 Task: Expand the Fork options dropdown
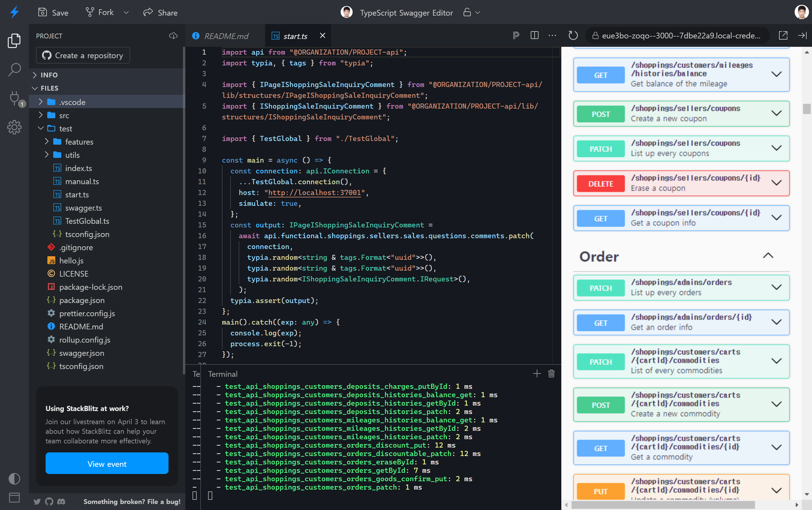pyautogui.click(x=126, y=12)
